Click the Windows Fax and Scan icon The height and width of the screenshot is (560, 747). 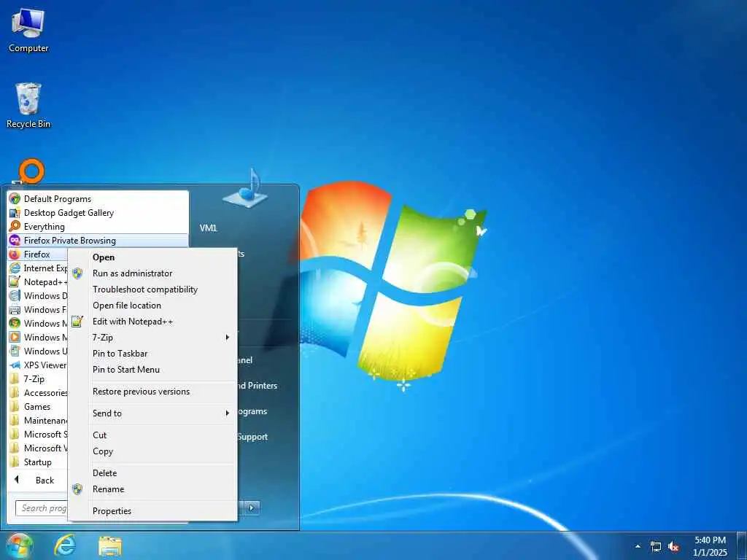[x=15, y=309]
